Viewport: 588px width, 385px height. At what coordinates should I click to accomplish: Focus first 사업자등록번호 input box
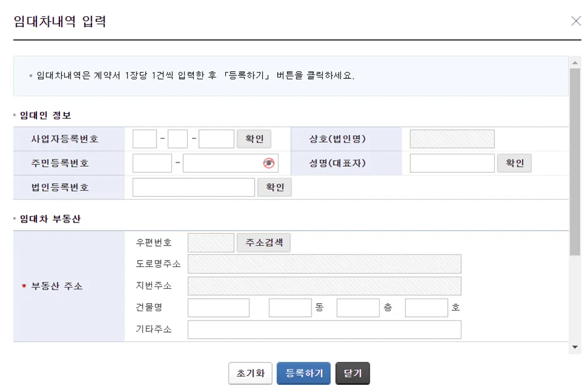tap(144, 139)
